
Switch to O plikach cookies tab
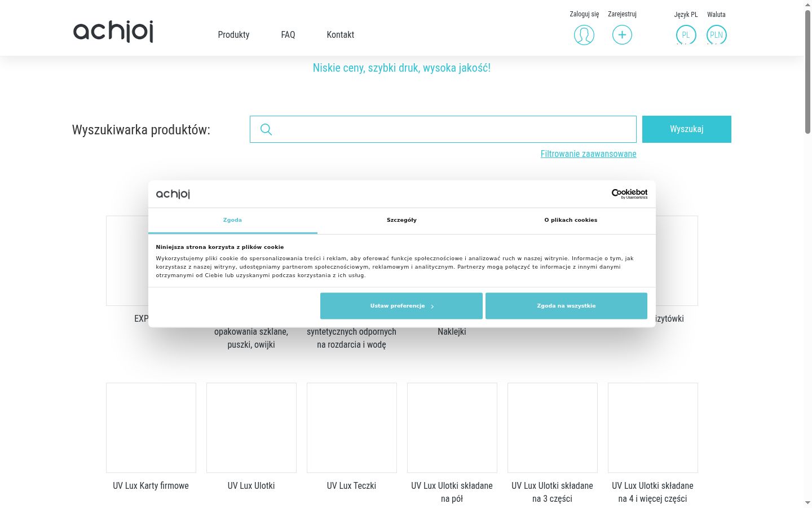point(571,220)
